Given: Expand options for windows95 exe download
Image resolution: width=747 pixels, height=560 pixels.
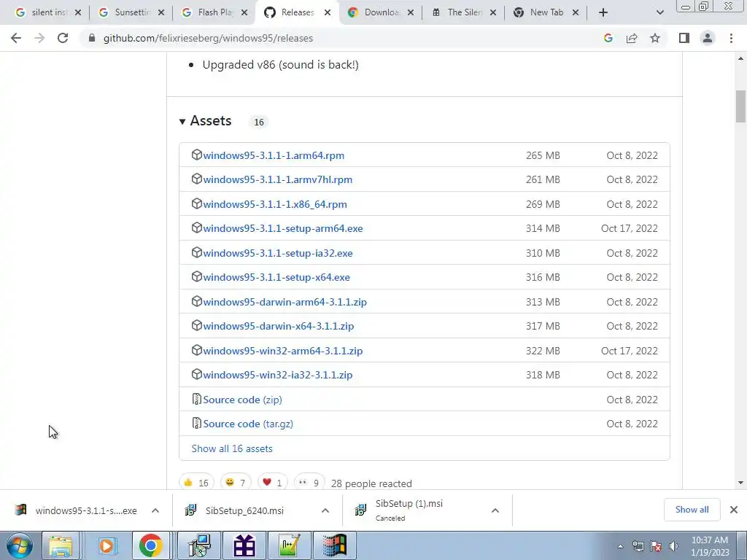Looking at the screenshot, I should pos(155,510).
